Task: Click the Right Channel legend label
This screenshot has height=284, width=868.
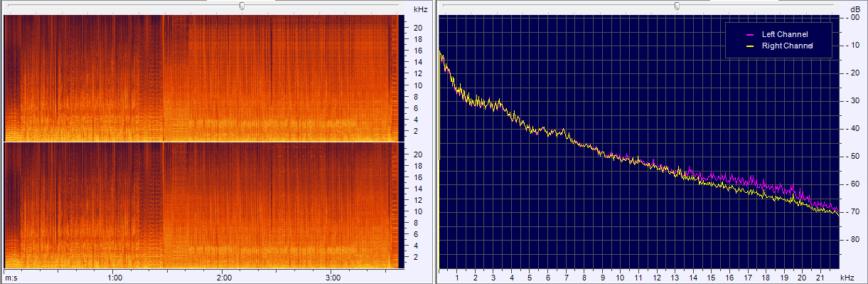Action: click(787, 46)
